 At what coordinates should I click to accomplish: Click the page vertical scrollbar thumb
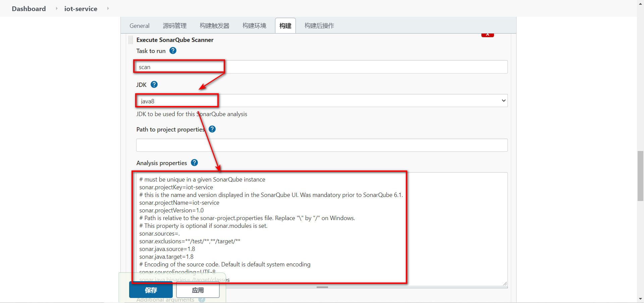[640, 176]
